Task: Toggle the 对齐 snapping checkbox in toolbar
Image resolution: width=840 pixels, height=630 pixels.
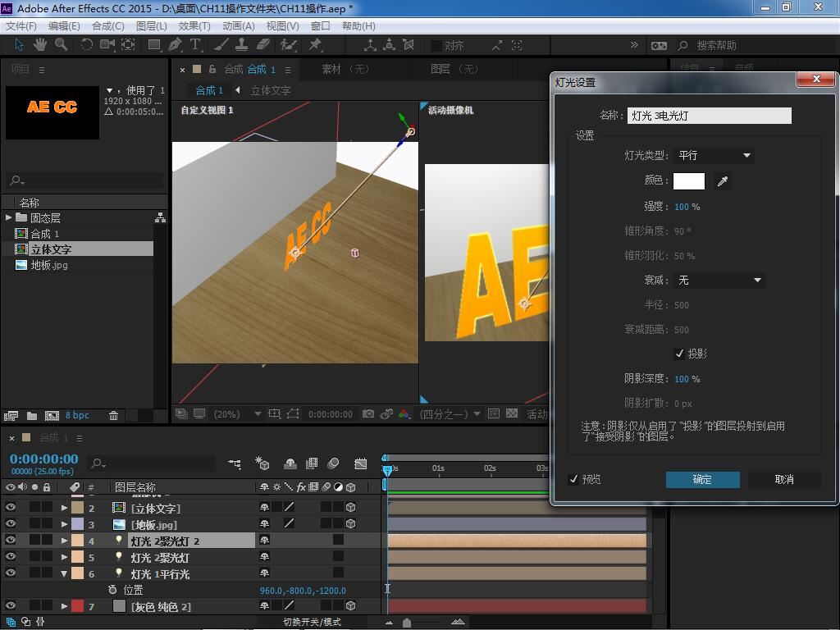Action: (x=436, y=46)
